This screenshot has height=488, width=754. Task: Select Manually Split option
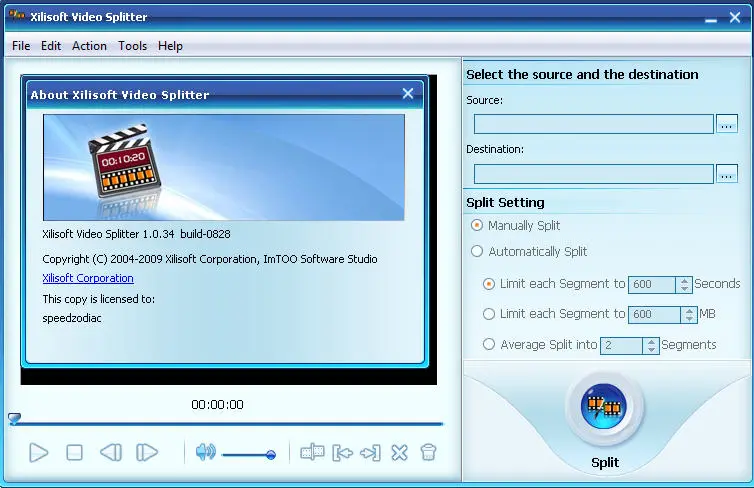[x=477, y=225]
